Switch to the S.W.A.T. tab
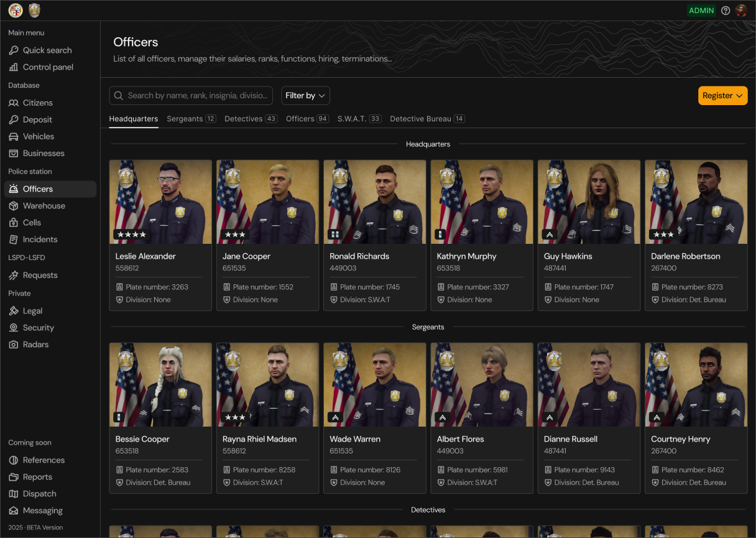The height and width of the screenshot is (538, 756). [359, 119]
